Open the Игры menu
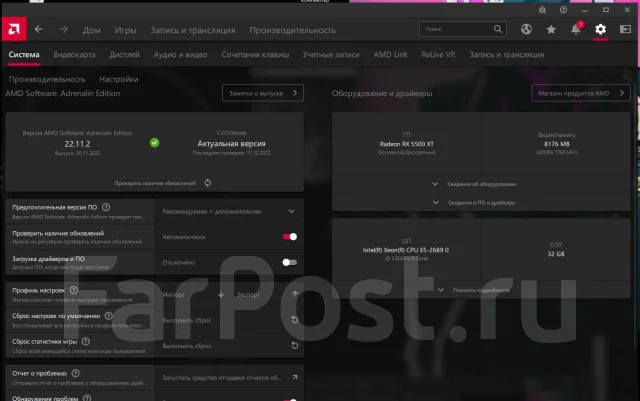This screenshot has width=640, height=401. 125,30
